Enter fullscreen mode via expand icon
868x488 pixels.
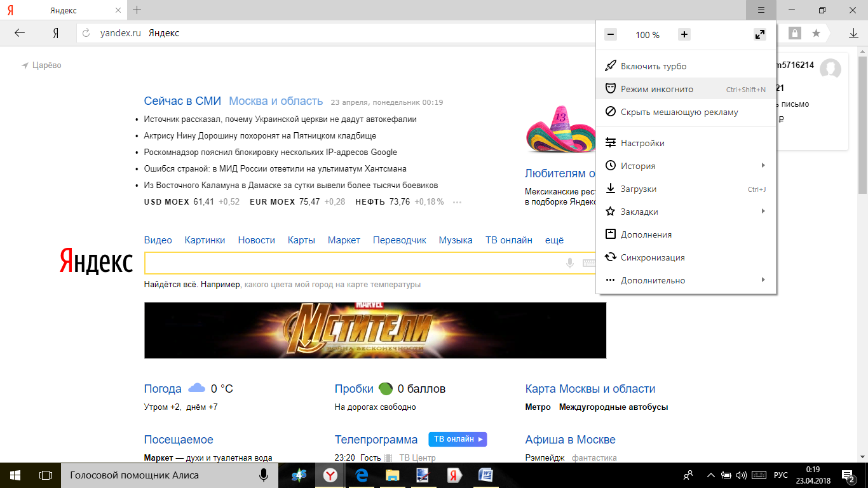point(760,34)
